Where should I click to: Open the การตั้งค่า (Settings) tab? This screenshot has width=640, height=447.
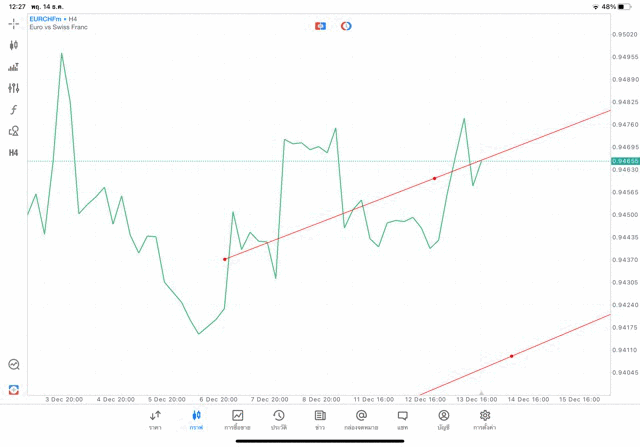coord(485,420)
